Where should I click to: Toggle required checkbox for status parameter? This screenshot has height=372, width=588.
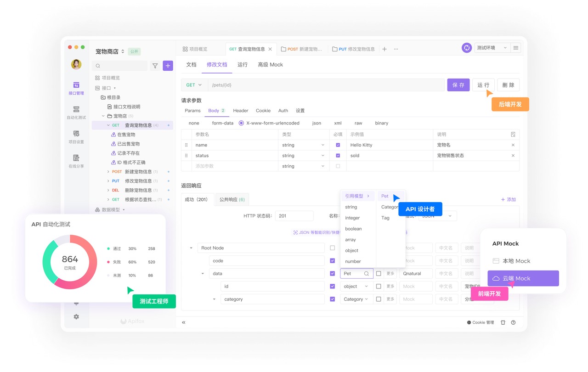click(x=338, y=155)
